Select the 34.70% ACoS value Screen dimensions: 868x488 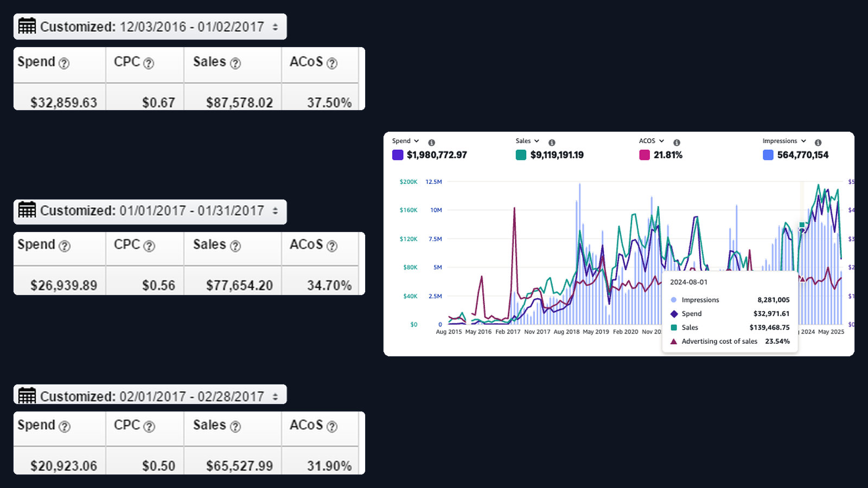[x=329, y=285]
